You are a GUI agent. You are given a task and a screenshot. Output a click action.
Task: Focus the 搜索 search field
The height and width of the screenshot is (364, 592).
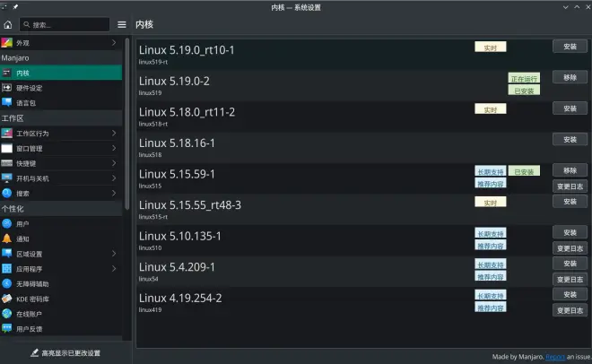[x=65, y=25]
